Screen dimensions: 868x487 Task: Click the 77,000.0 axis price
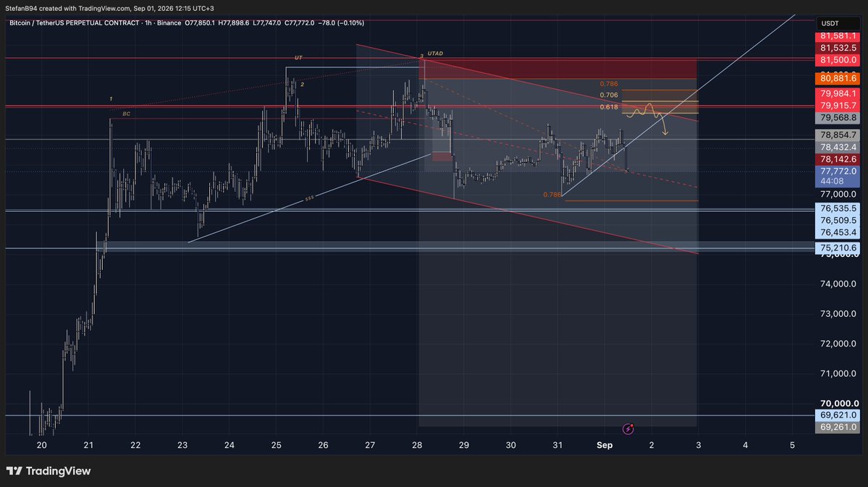[x=838, y=194]
